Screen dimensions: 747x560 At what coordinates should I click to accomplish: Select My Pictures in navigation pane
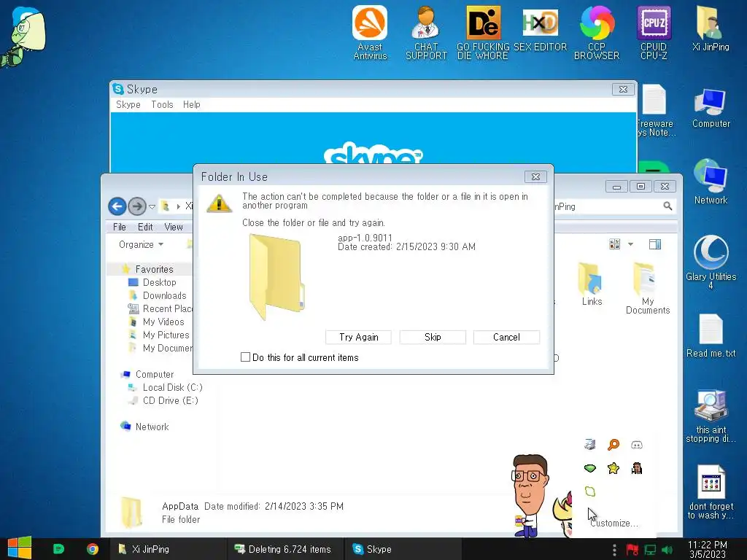pos(166,335)
